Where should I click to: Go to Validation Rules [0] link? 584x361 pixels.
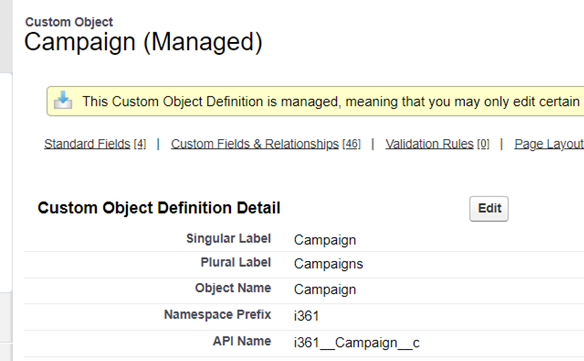coord(437,144)
